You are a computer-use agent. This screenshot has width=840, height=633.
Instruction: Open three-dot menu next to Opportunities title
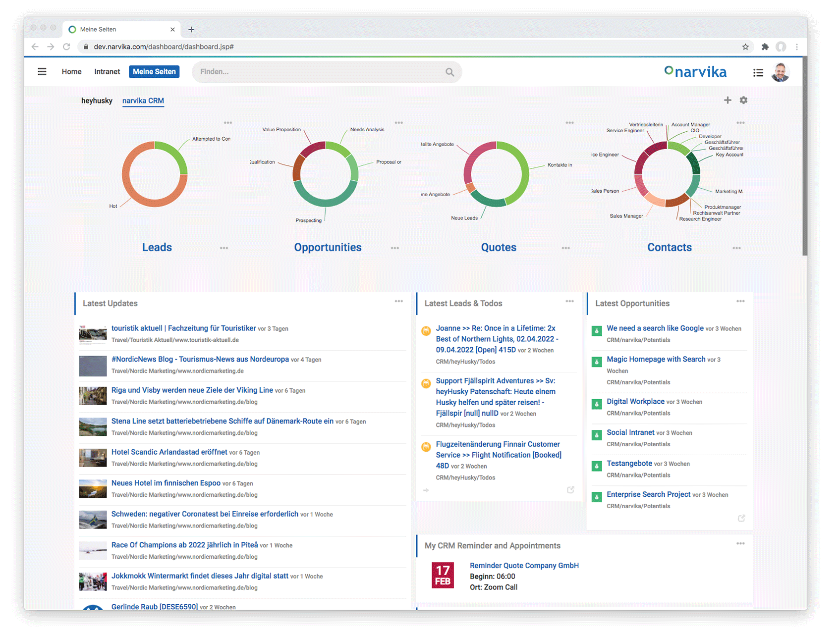pyautogui.click(x=395, y=248)
